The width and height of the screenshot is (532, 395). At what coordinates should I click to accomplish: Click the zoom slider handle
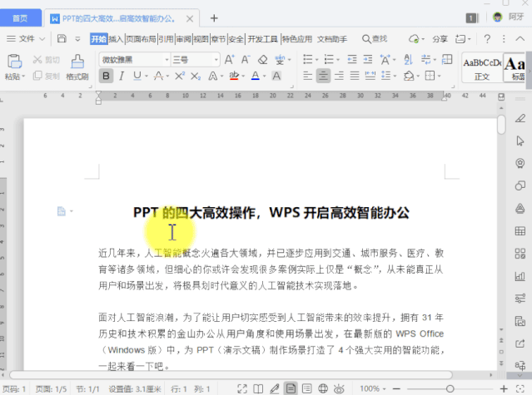click(x=450, y=388)
